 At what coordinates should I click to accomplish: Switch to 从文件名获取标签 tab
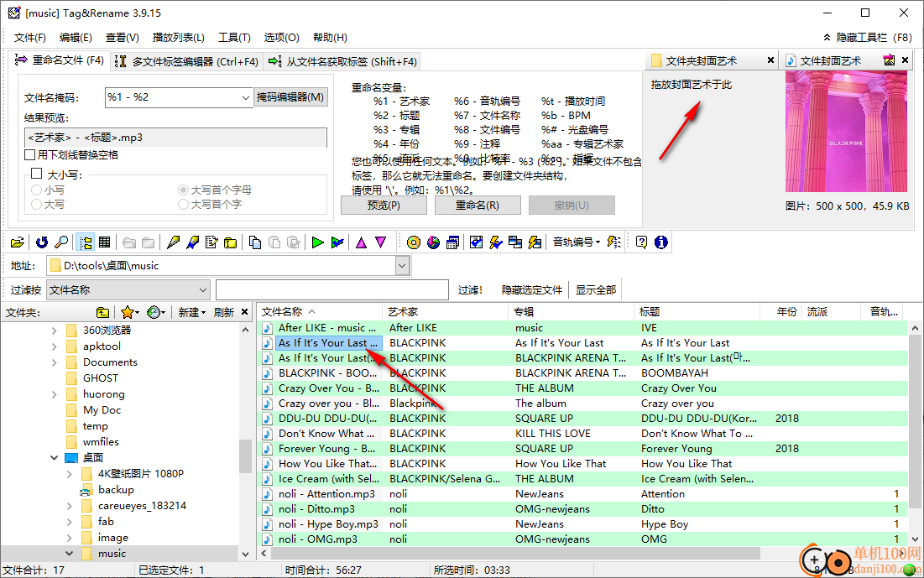click(343, 61)
